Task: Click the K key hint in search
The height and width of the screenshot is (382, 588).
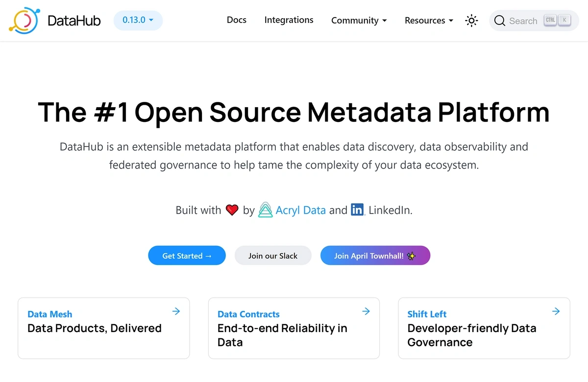Action: [565, 20]
